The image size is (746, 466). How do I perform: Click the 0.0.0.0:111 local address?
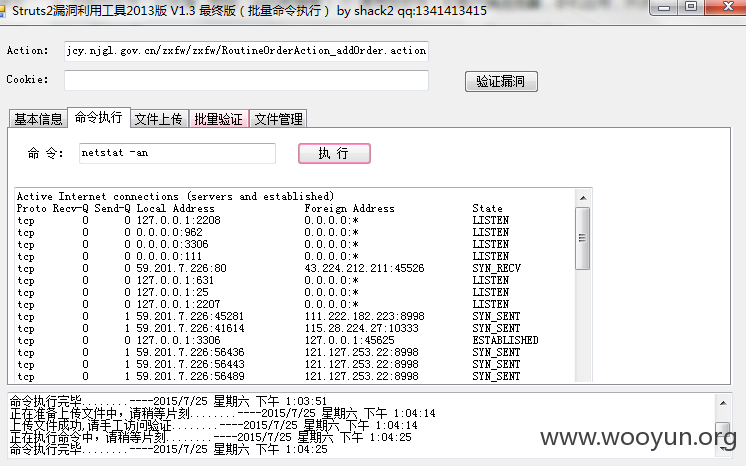pos(169,256)
